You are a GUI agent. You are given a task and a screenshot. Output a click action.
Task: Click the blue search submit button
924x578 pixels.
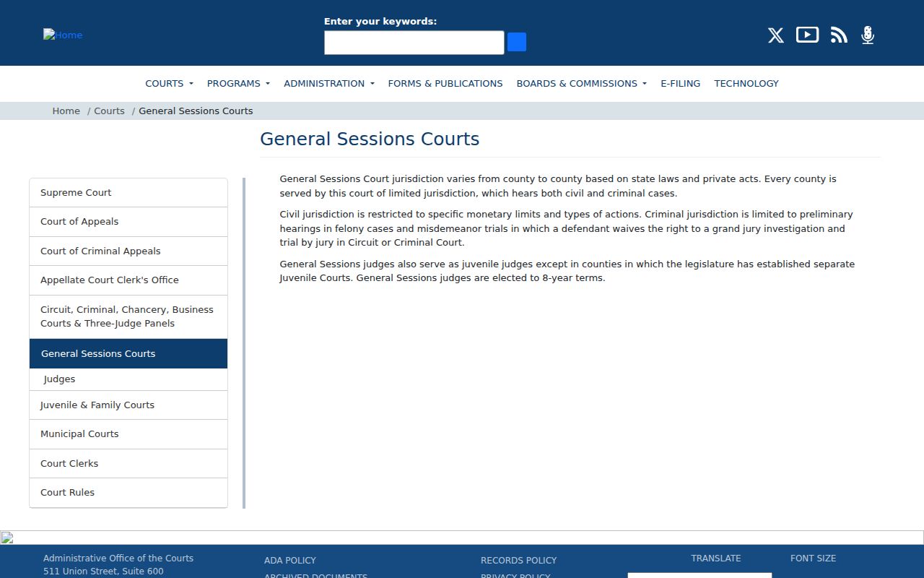click(517, 42)
